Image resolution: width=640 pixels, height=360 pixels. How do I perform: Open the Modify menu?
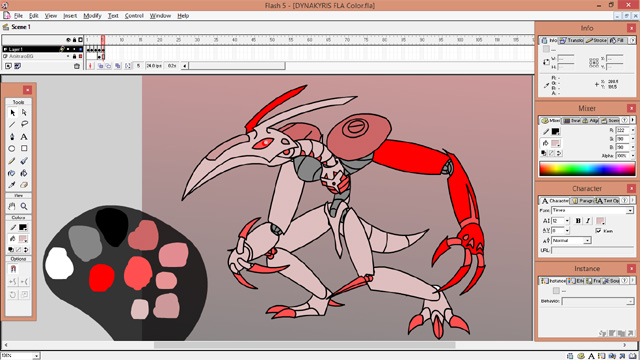[x=92, y=16]
